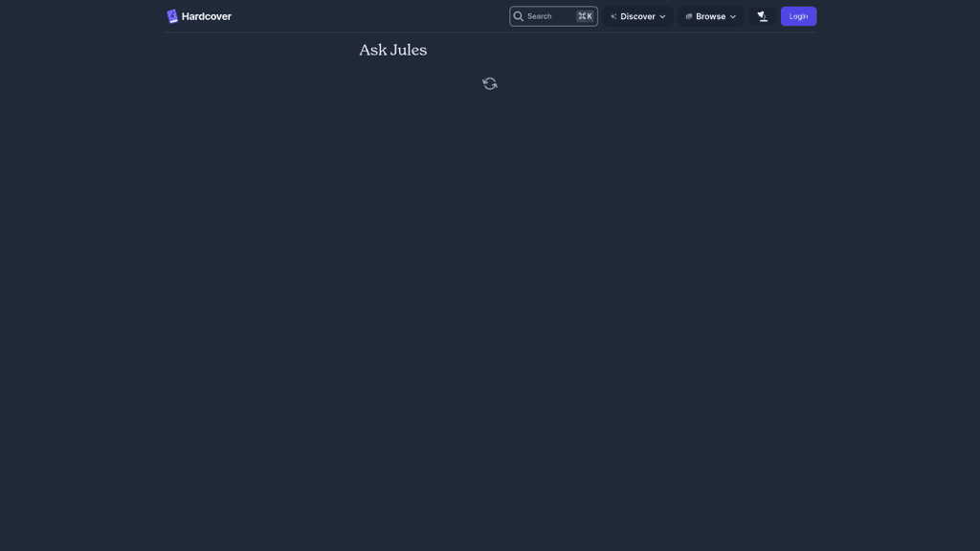
Task: Click the magnifying glass in the search bar
Action: pyautogui.click(x=518, y=16)
